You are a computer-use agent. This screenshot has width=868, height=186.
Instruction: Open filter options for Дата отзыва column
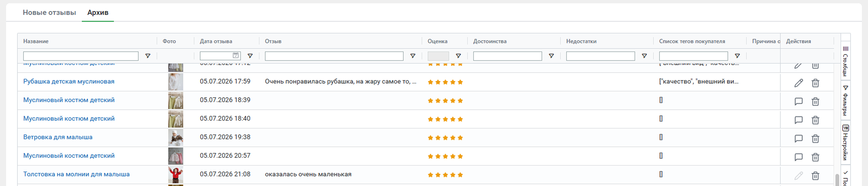(x=250, y=56)
